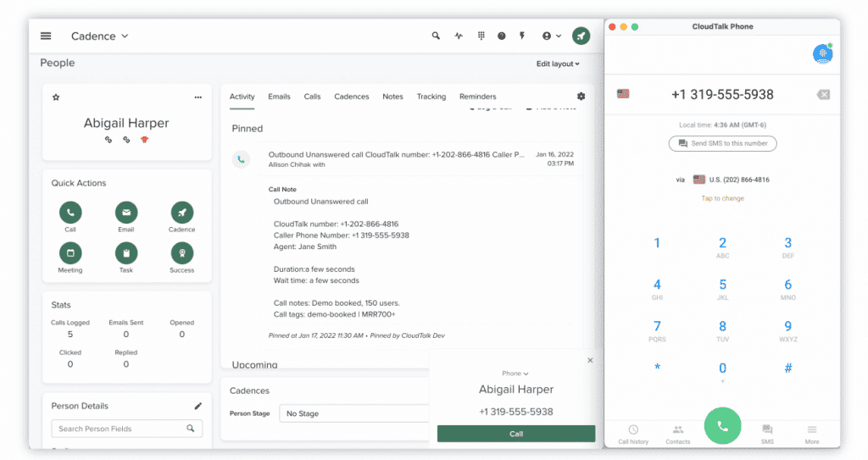Open SMS in CloudTalk Phone
This screenshot has height=460, width=868.
767,435
